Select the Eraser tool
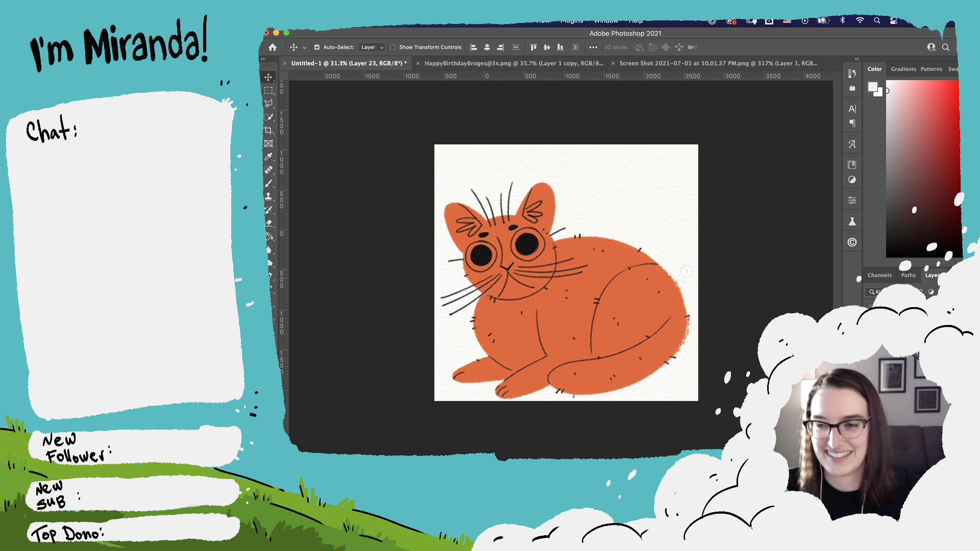 (268, 223)
